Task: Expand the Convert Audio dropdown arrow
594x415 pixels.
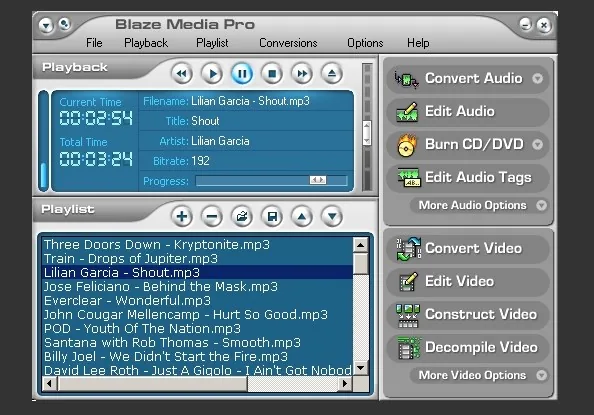Action: point(537,78)
